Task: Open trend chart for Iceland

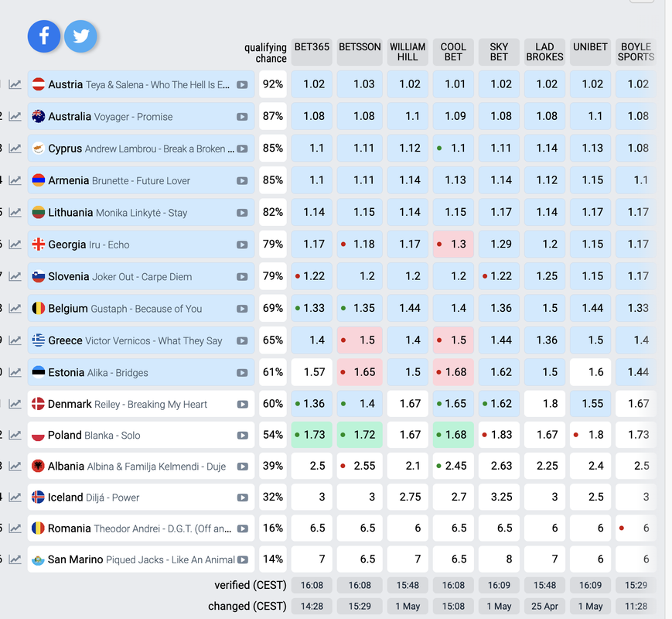Action: pyautogui.click(x=15, y=498)
